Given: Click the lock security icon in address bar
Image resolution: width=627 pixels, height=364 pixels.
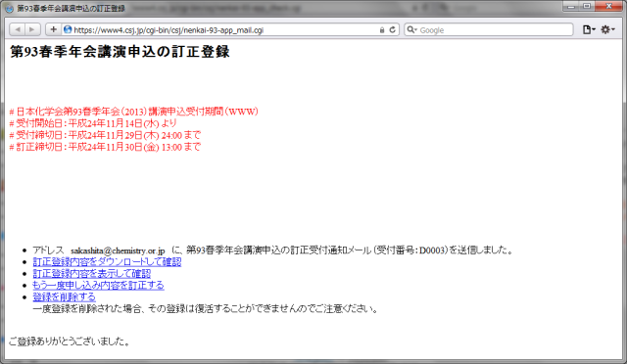Looking at the screenshot, I should click(x=382, y=30).
